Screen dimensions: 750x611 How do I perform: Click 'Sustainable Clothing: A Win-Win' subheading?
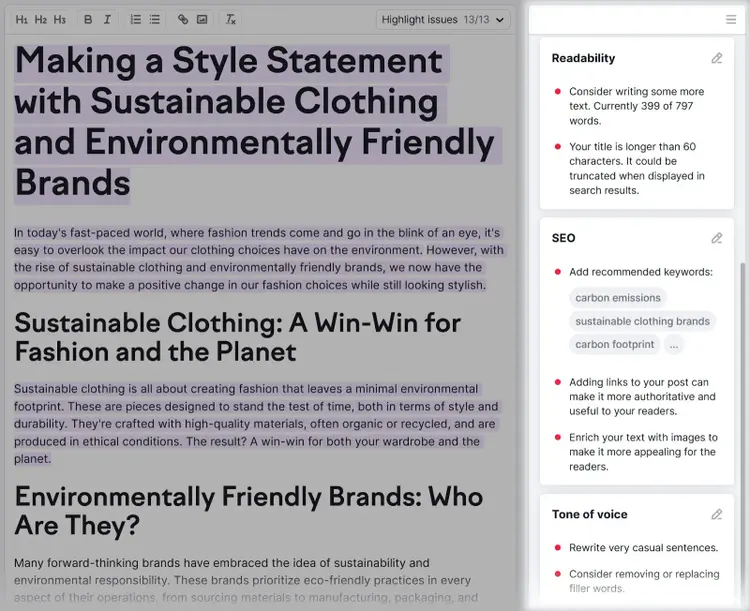[238, 337]
